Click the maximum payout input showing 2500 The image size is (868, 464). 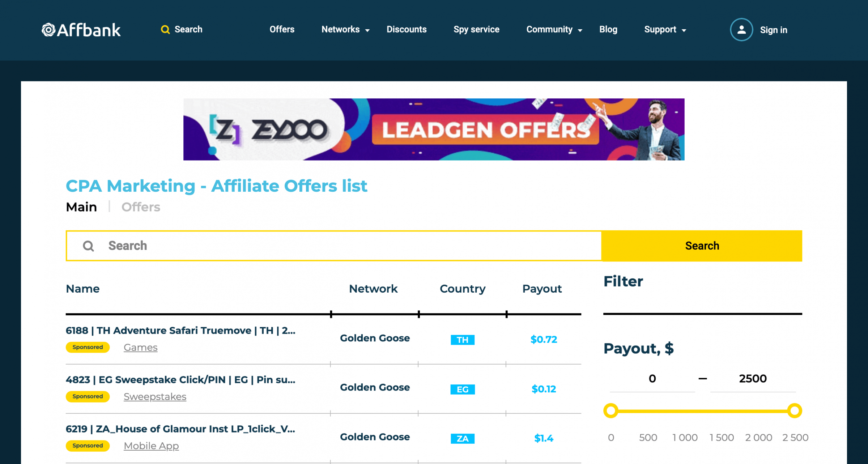coord(753,379)
